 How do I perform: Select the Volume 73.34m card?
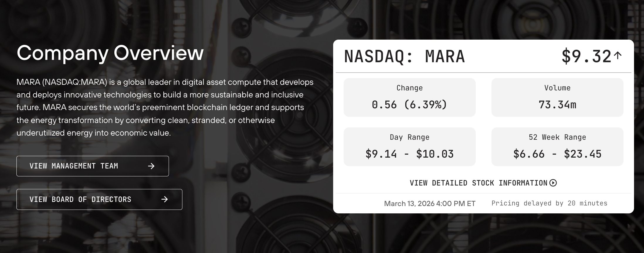click(557, 97)
